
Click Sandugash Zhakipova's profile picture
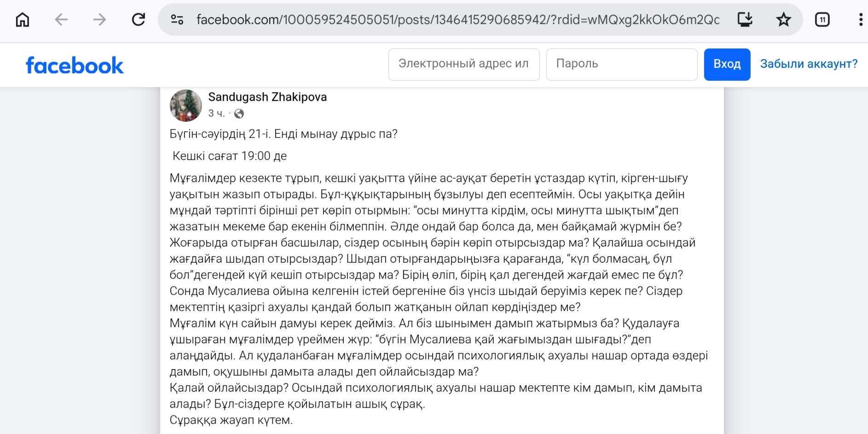tap(186, 105)
